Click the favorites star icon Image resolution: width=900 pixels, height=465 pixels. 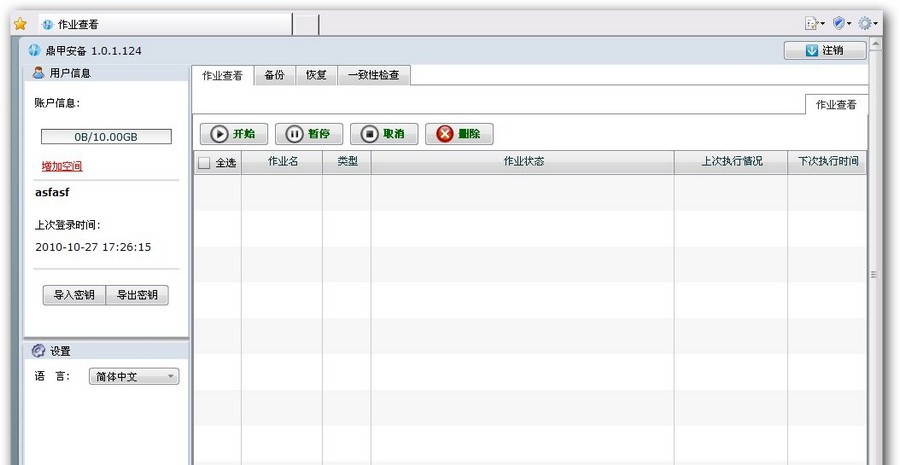point(20,24)
